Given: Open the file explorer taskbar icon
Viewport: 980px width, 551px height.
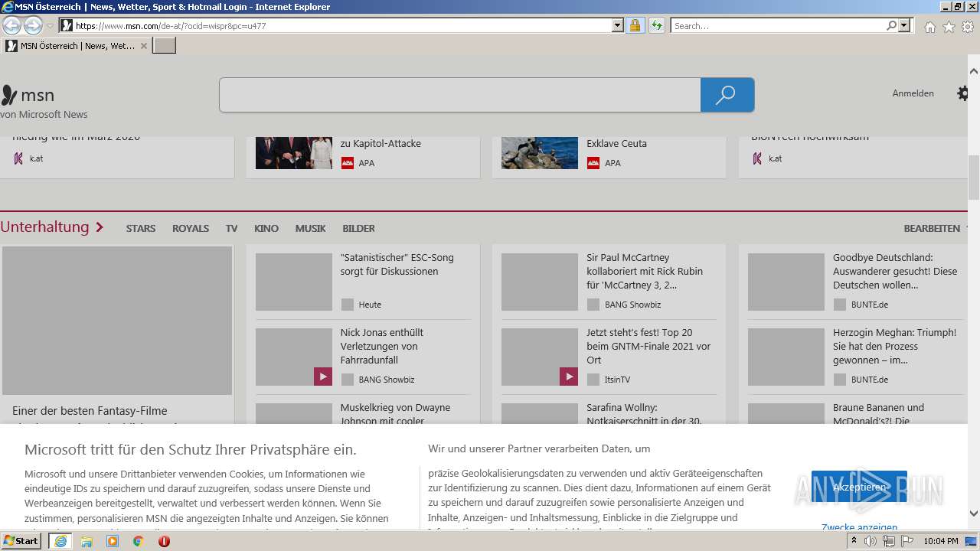Looking at the screenshot, I should pyautogui.click(x=87, y=541).
